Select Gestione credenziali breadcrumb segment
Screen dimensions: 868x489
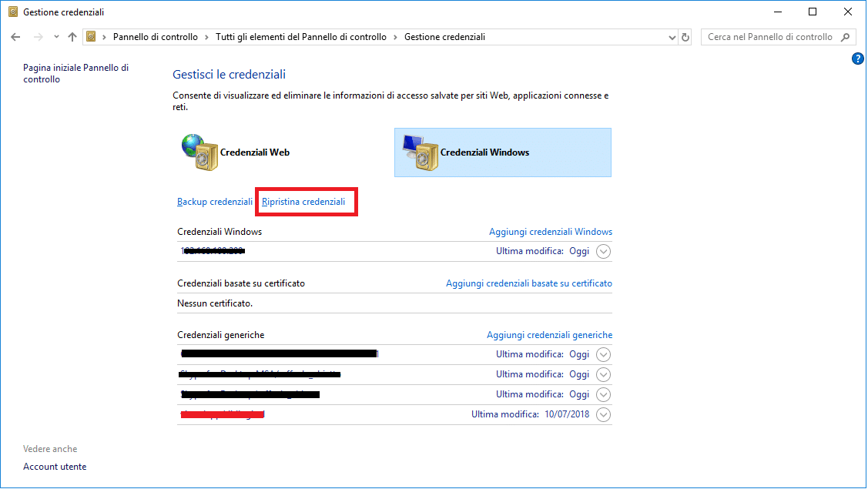pyautogui.click(x=445, y=37)
